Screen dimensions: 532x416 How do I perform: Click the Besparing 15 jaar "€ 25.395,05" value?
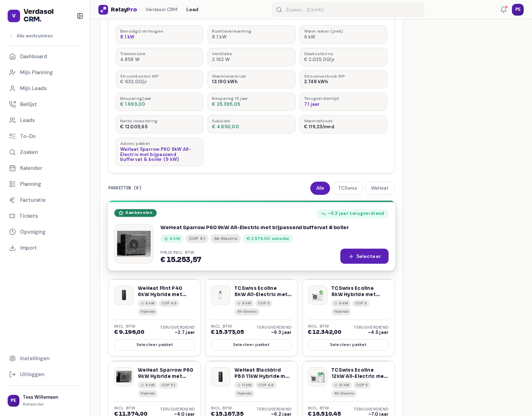[226, 104]
